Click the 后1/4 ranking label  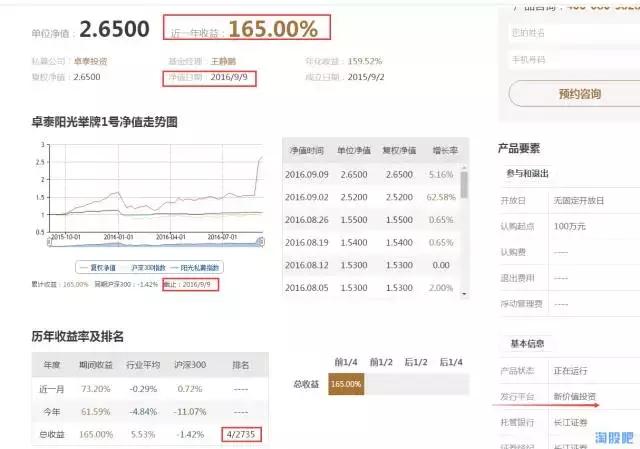[x=451, y=362]
